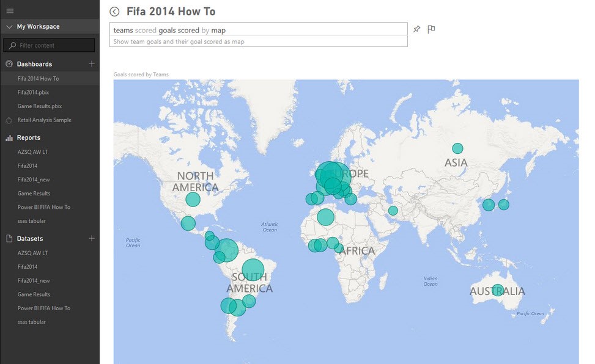Focus the Filter content search box
Viewport: 595px width, 364px height.
[x=50, y=45]
